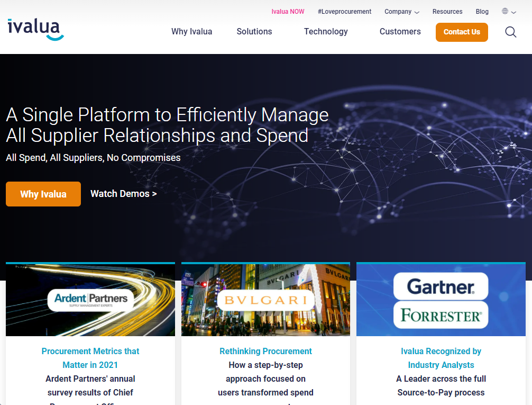Click the Bvlgari logo badge
The image size is (532, 405).
click(265, 301)
